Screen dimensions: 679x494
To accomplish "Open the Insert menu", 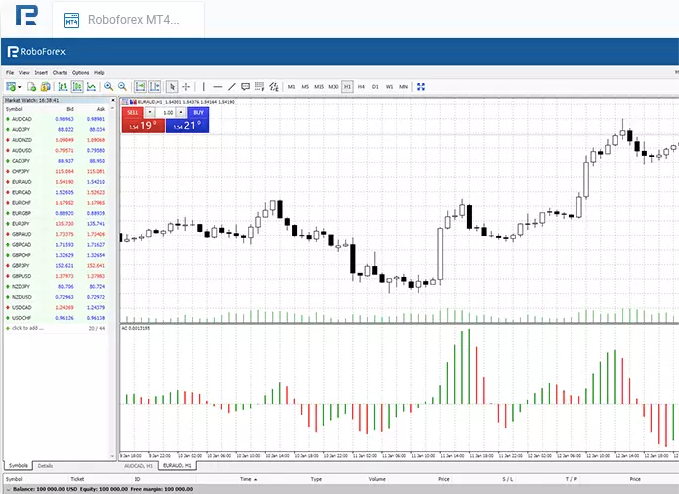I will click(x=41, y=73).
